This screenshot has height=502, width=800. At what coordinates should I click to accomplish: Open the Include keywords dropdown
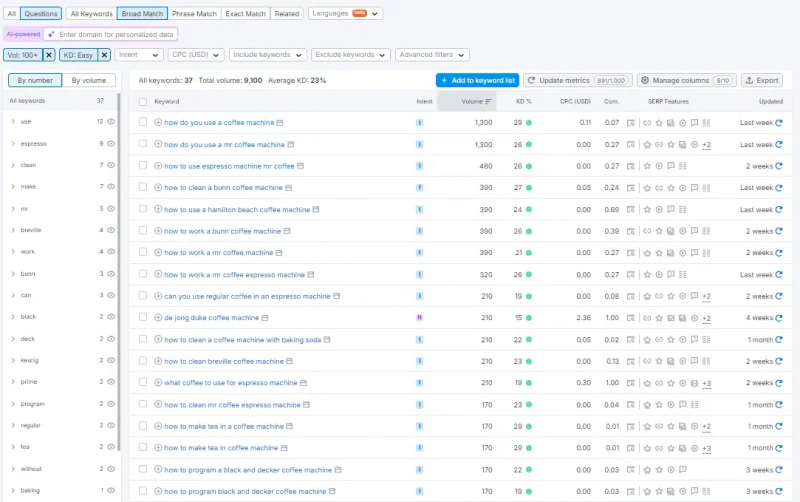point(268,55)
